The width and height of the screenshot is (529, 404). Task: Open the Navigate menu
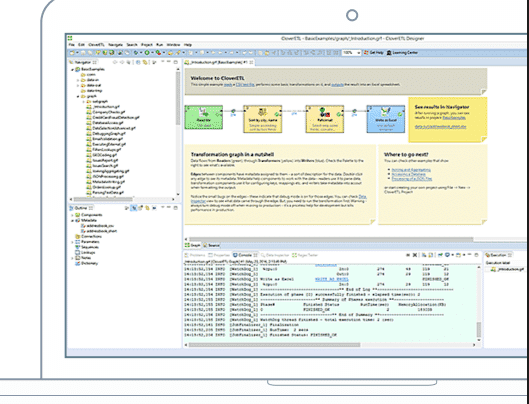(x=115, y=45)
